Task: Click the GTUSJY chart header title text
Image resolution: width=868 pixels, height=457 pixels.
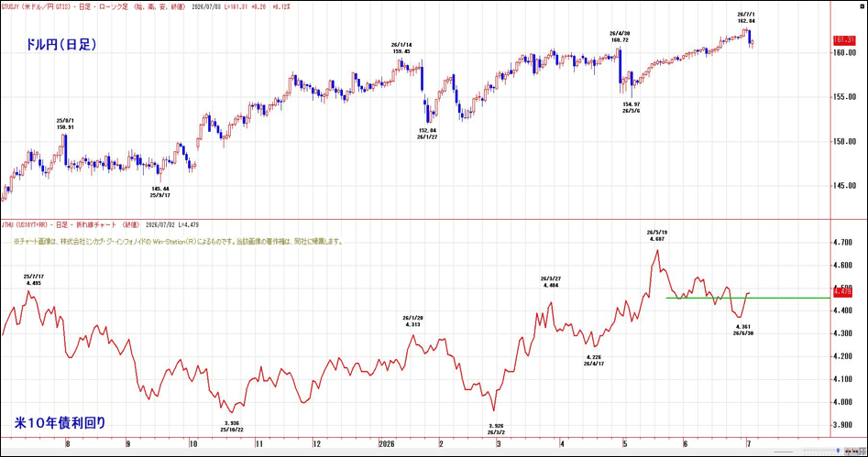Action: [x=145, y=7]
